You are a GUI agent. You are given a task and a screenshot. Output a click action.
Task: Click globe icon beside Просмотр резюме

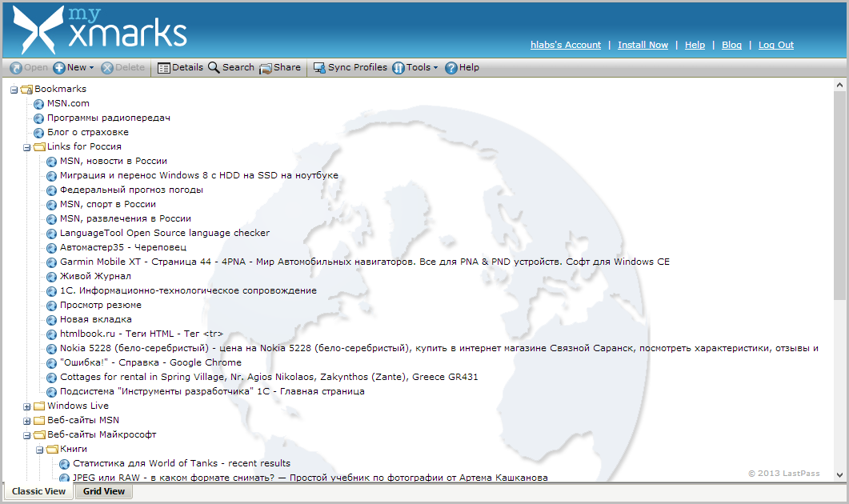click(51, 306)
